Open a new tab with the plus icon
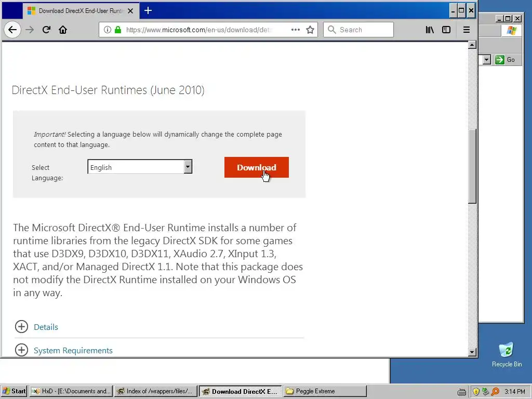This screenshot has width=532, height=399. tap(148, 10)
